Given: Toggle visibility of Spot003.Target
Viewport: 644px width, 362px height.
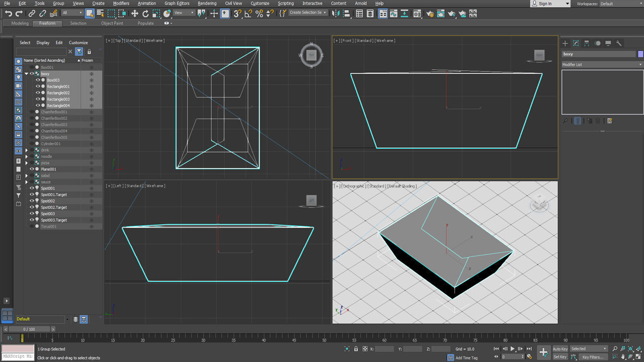Looking at the screenshot, I should coord(32,220).
